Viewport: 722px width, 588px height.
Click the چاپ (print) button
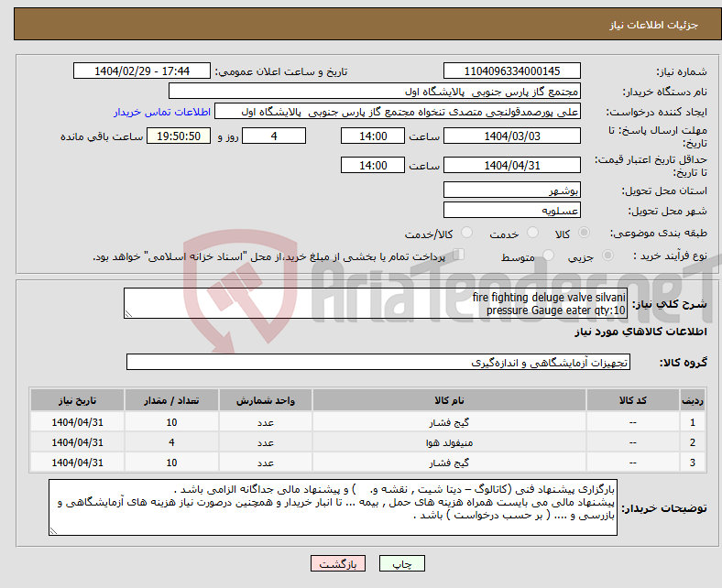pos(401,563)
